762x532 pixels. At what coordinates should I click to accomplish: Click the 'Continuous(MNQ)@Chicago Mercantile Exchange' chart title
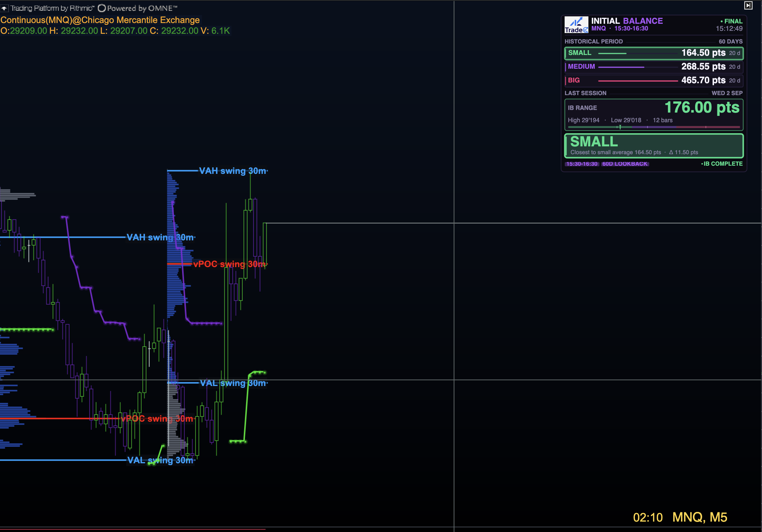click(x=100, y=20)
